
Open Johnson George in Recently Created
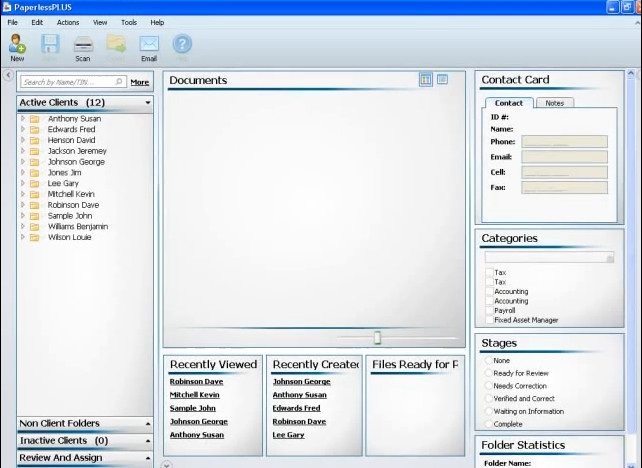(x=301, y=381)
